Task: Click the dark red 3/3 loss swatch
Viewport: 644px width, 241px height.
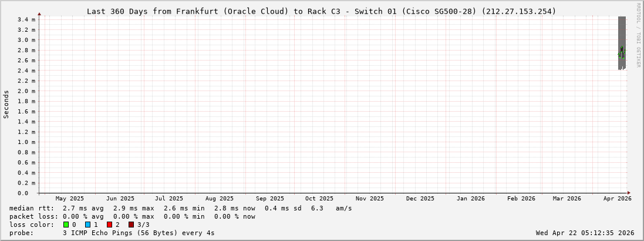Action: [131, 225]
